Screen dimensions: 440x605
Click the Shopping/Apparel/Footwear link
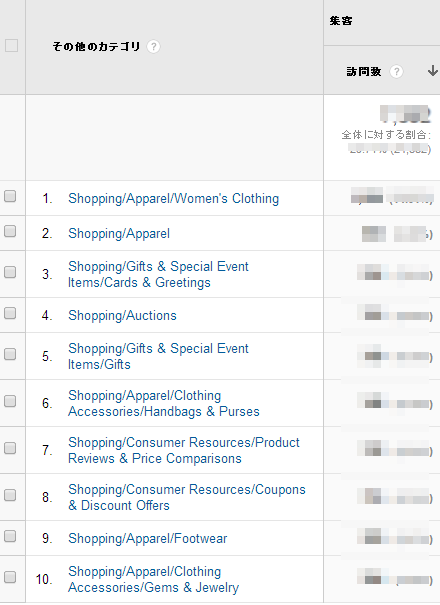point(147,538)
